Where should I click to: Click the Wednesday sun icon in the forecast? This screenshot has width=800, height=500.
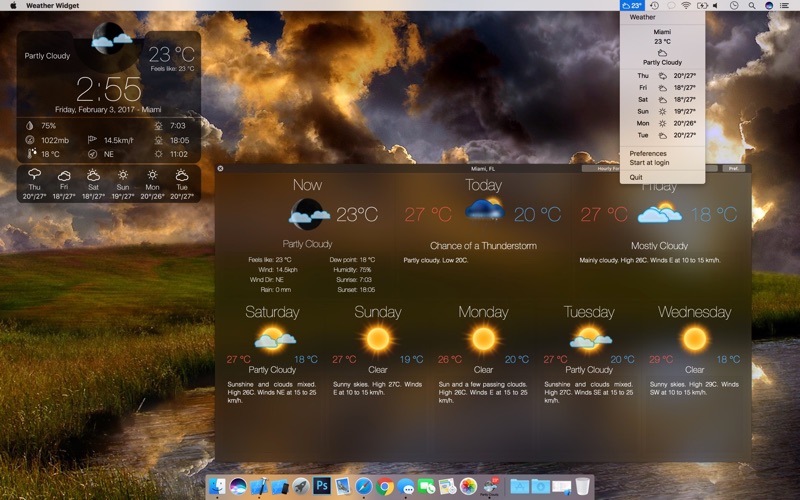pyautogui.click(x=694, y=340)
